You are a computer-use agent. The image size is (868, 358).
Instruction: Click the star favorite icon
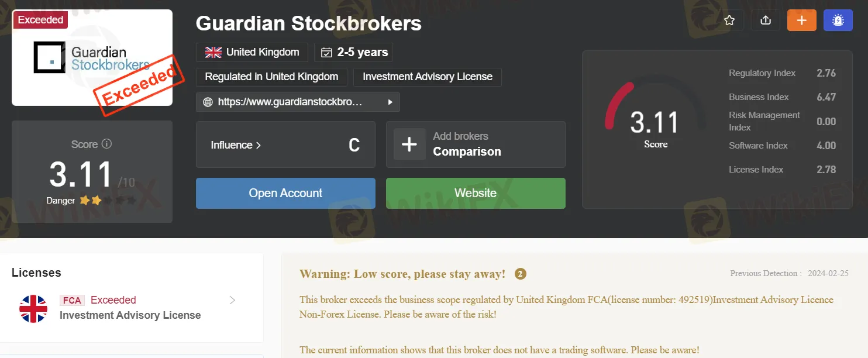tap(729, 20)
